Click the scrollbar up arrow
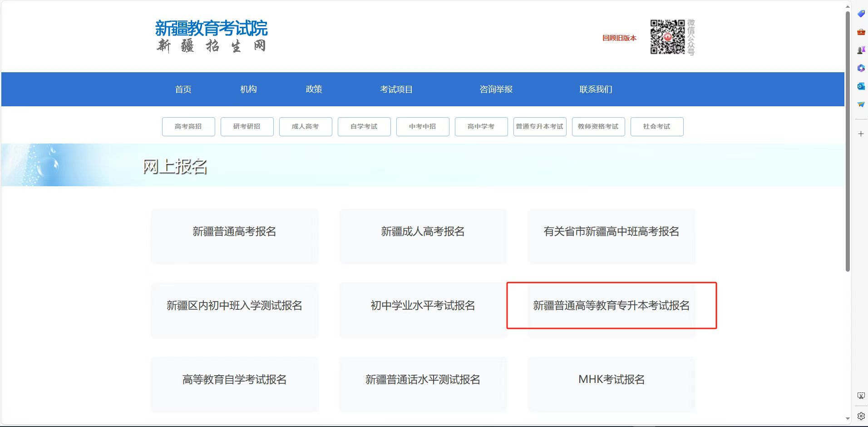Screen dimensions: 868x427 [x=848, y=7]
